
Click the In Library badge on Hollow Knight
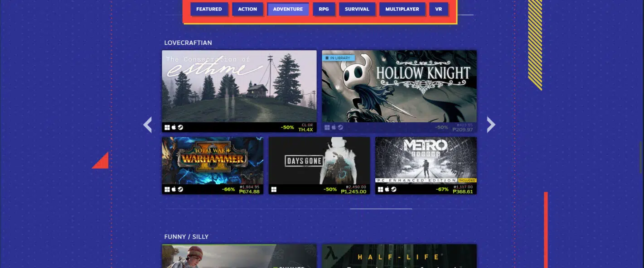point(339,58)
